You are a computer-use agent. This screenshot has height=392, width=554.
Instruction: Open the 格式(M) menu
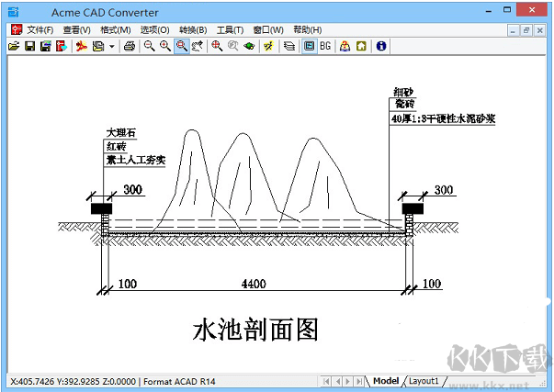pyautogui.click(x=116, y=30)
